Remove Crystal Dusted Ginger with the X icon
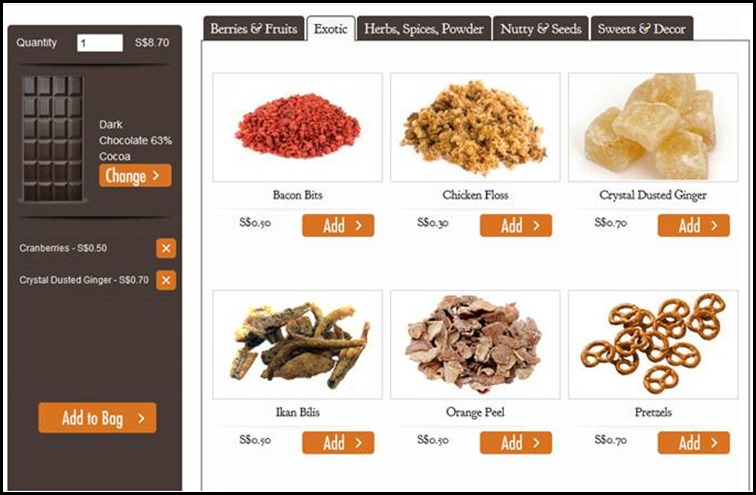The width and height of the screenshot is (756, 495). (166, 280)
